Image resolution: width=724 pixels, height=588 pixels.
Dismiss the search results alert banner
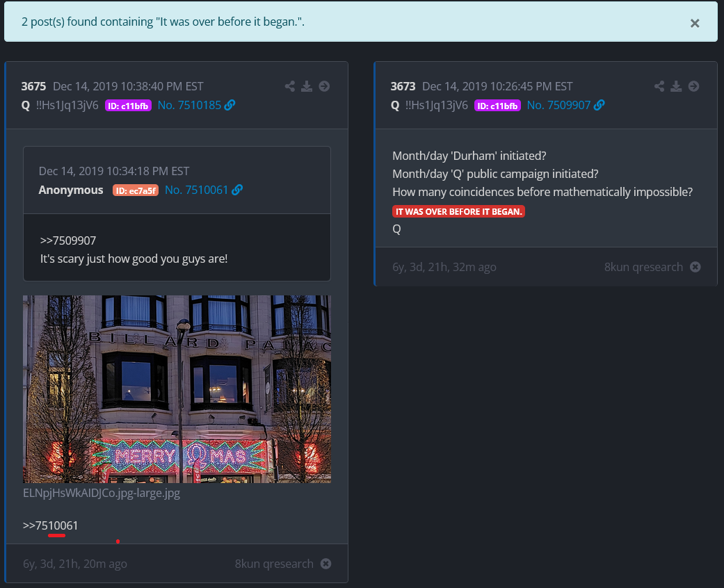(x=694, y=23)
